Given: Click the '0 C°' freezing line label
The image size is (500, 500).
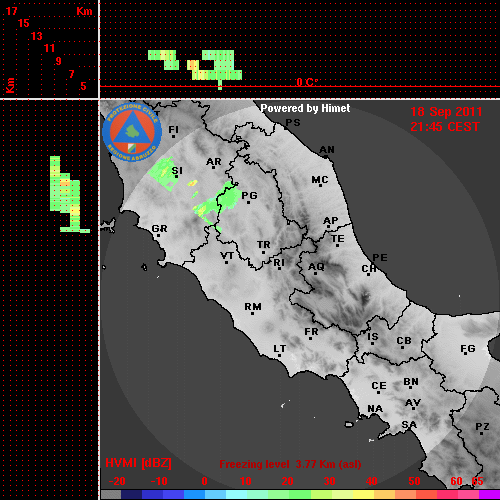Looking at the screenshot, I should (307, 82).
